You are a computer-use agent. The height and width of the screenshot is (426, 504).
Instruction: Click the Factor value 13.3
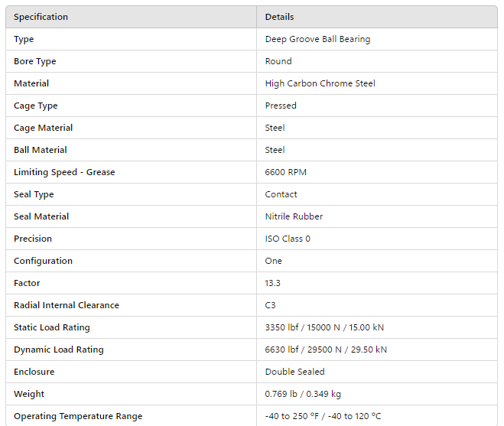[x=272, y=283]
